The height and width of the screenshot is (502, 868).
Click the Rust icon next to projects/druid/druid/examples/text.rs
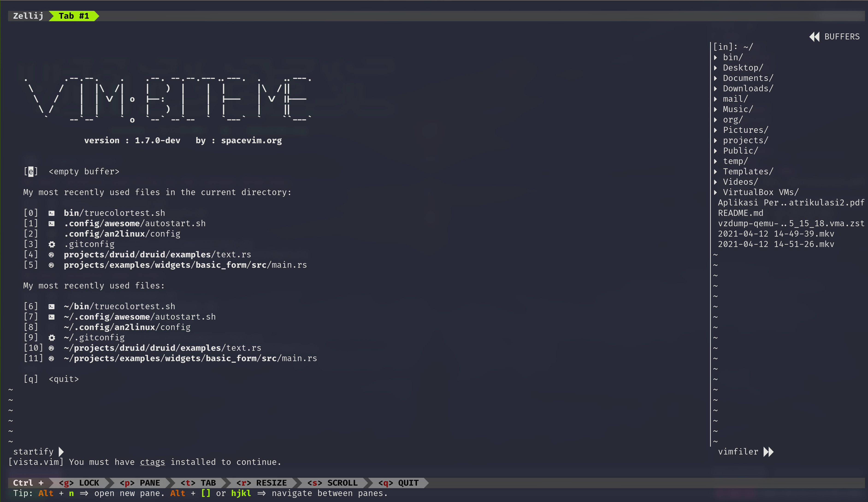pyautogui.click(x=52, y=255)
